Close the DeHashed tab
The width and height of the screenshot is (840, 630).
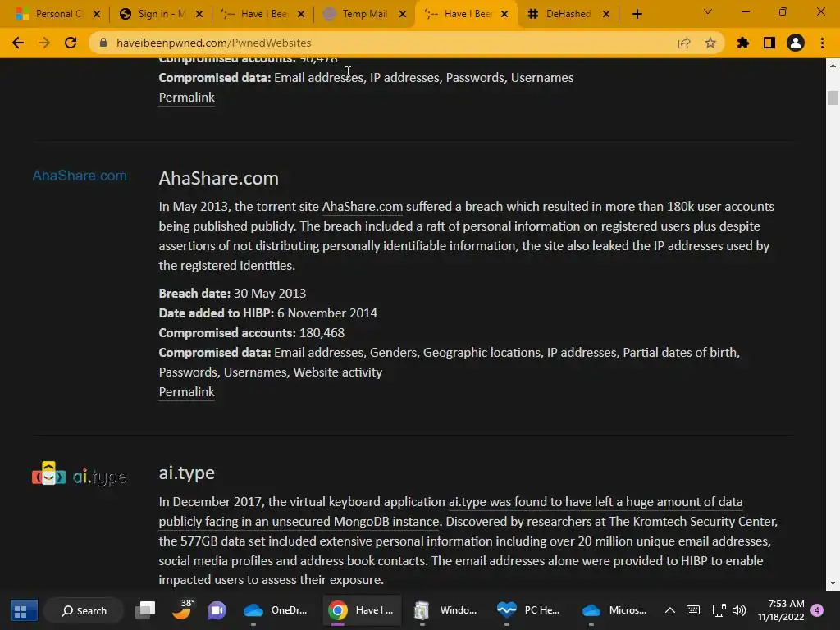[x=606, y=15]
